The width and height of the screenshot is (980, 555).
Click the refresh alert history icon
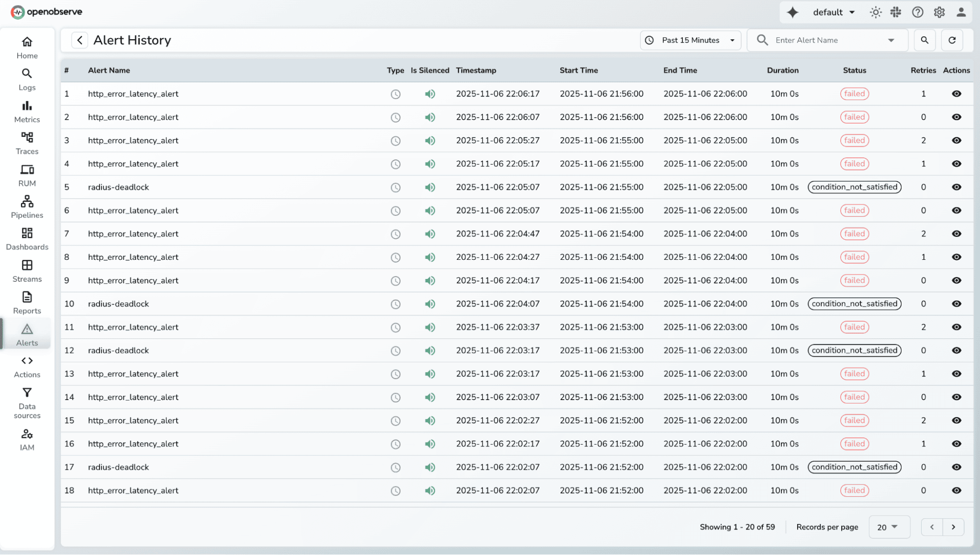tap(952, 40)
